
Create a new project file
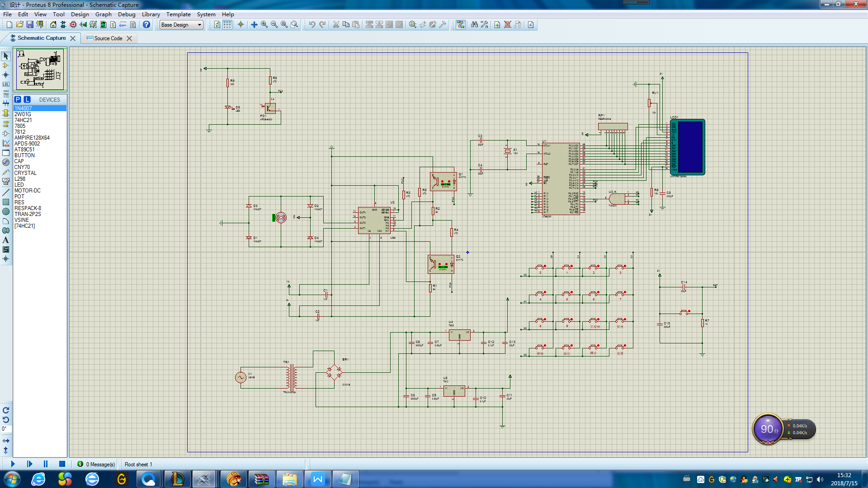(9, 25)
